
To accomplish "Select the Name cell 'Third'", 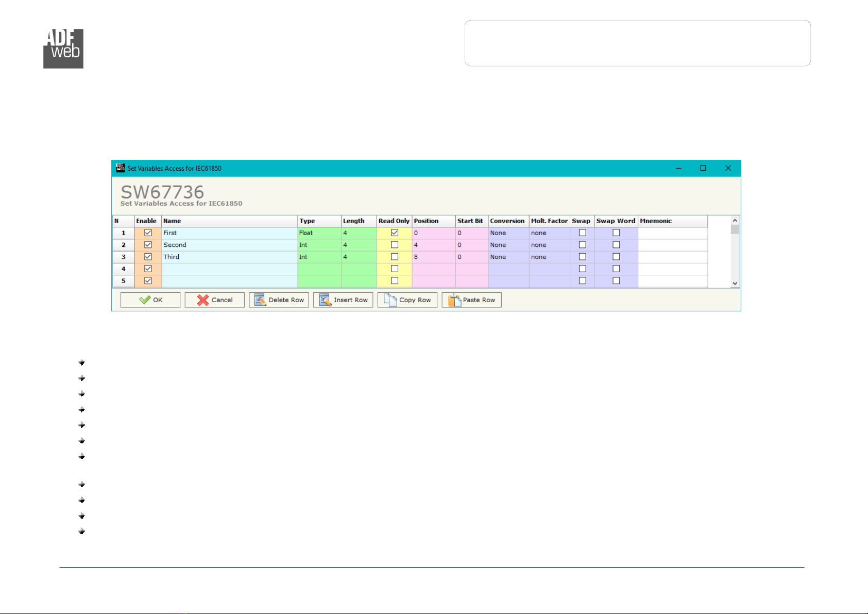I will tap(230, 257).
